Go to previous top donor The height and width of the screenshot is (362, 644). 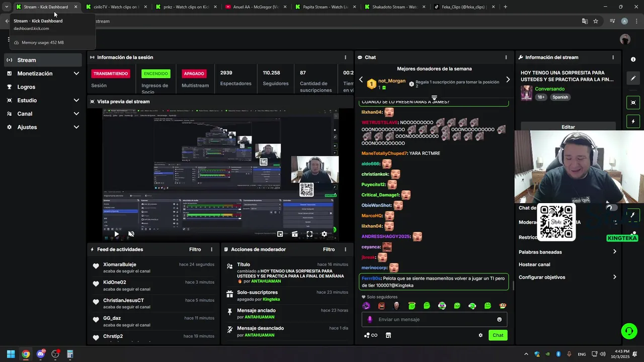coord(361,79)
